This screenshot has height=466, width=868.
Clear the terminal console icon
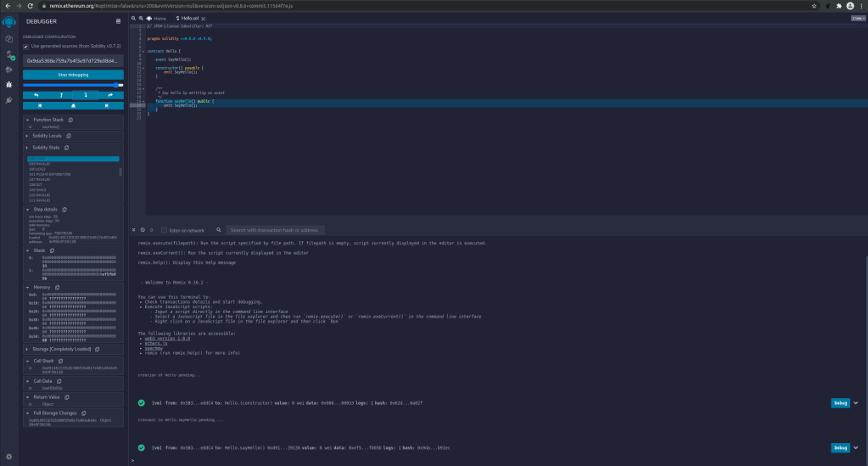(x=142, y=230)
